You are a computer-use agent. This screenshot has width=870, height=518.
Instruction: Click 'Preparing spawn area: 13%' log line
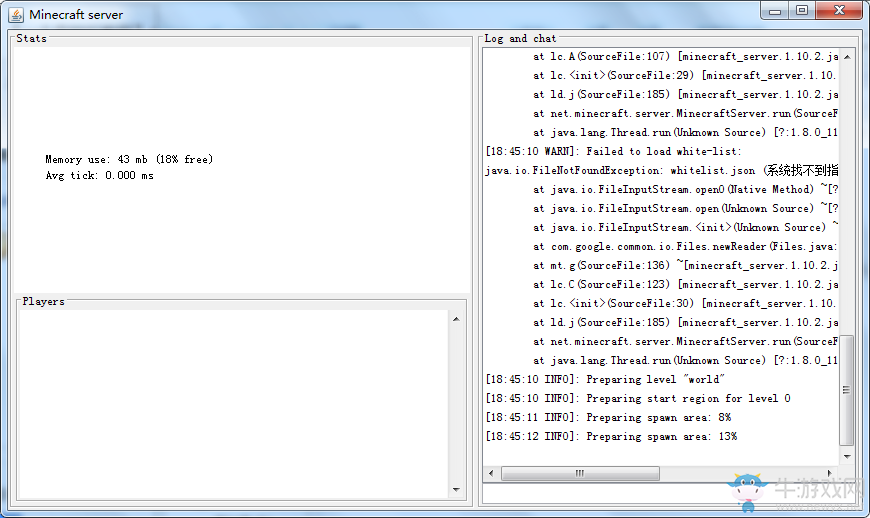coord(611,436)
